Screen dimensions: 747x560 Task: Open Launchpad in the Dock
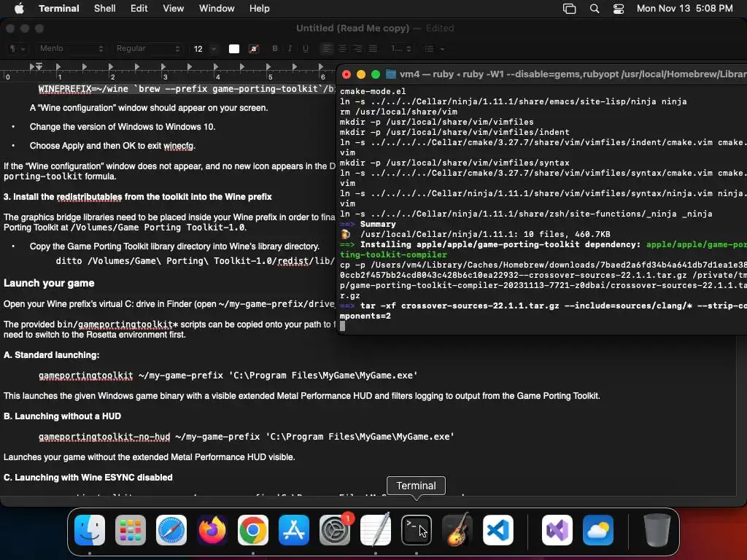(x=131, y=530)
